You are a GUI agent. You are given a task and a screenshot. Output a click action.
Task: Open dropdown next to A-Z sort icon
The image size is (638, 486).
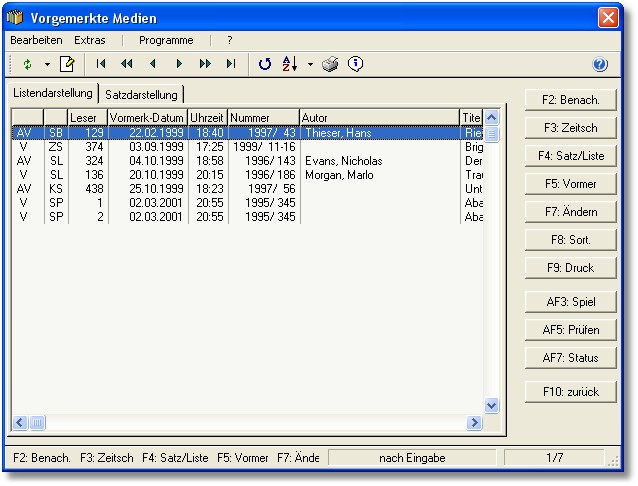click(x=310, y=64)
